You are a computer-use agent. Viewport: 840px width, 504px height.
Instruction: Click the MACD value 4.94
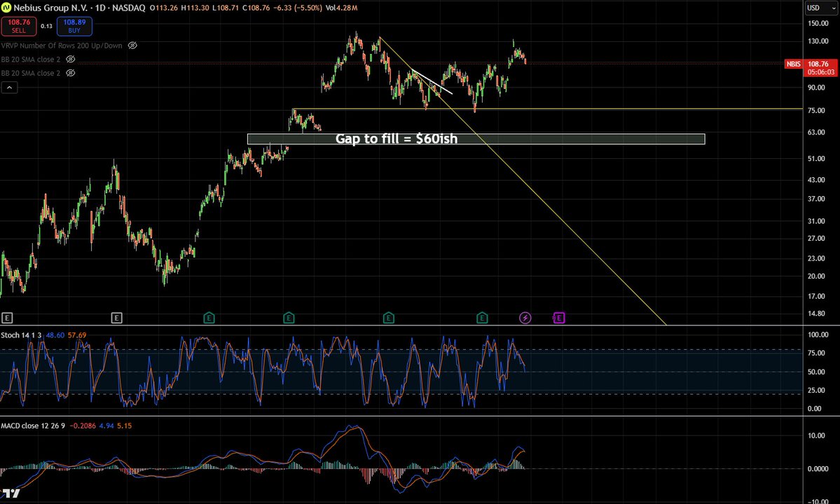tap(106, 426)
